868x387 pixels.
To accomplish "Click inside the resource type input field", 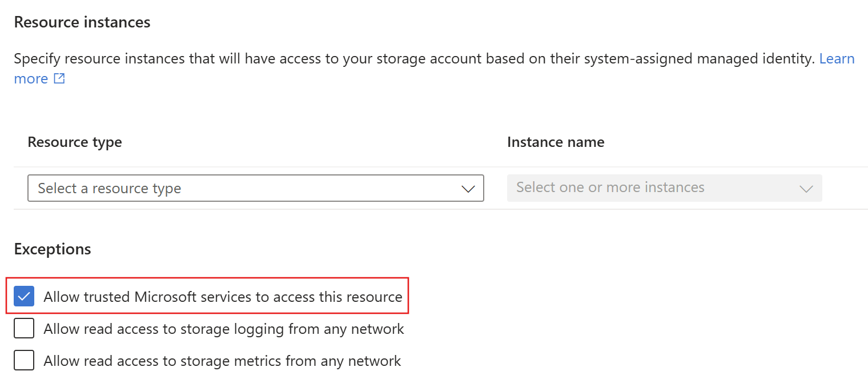I will coord(171,188).
